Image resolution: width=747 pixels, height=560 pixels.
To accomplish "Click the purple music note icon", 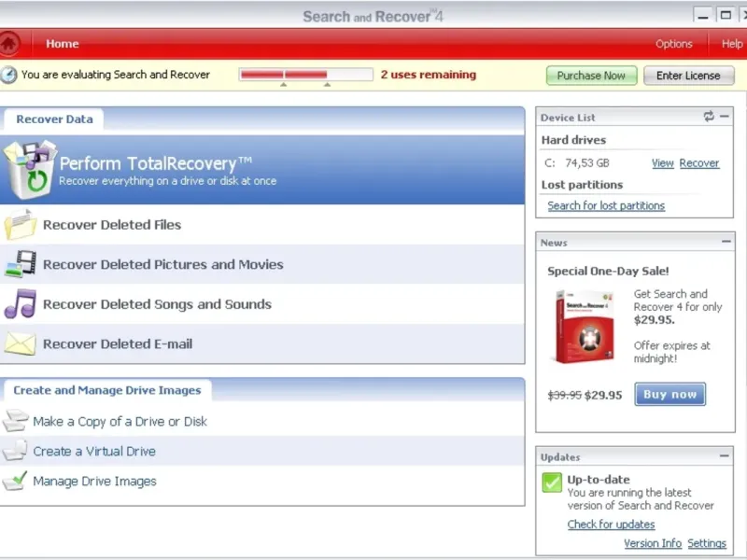I will 20,304.
